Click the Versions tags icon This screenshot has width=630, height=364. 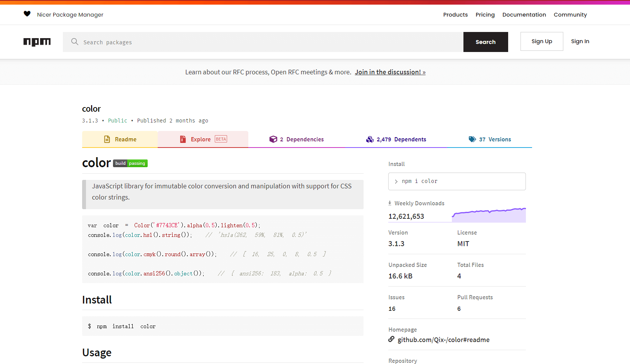[472, 139]
